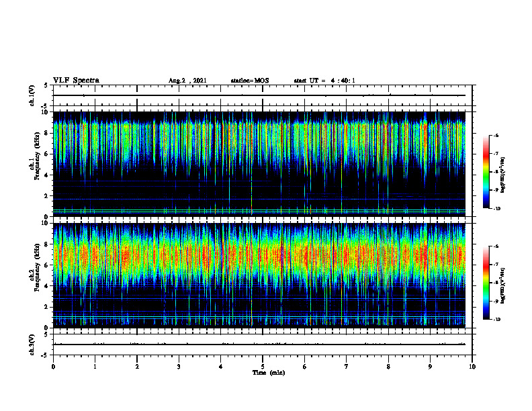Select the date label Aug.2, 2021

(187, 81)
